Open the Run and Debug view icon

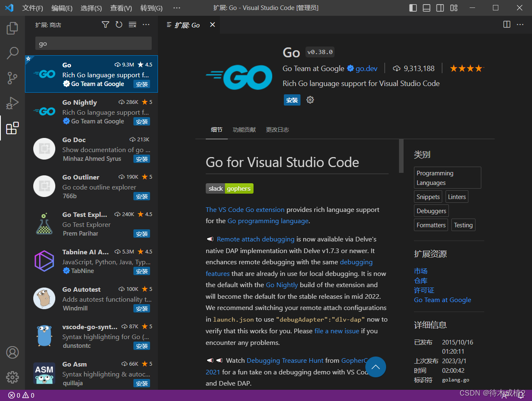(x=12, y=103)
